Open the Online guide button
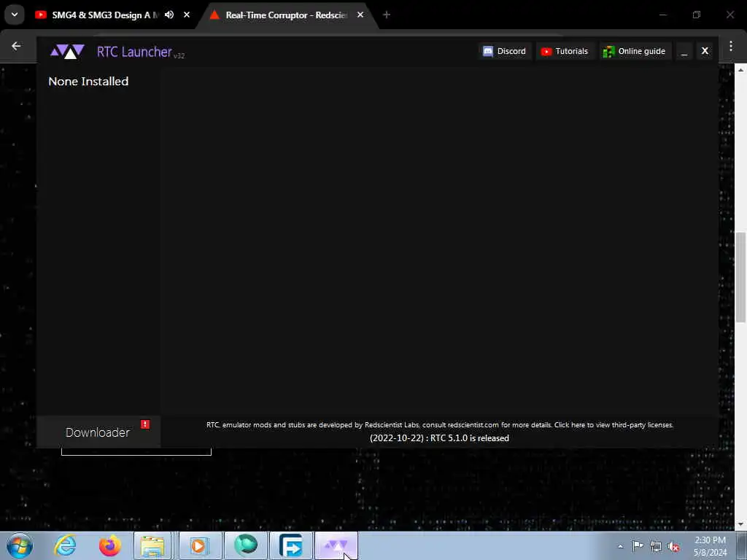 tap(635, 51)
